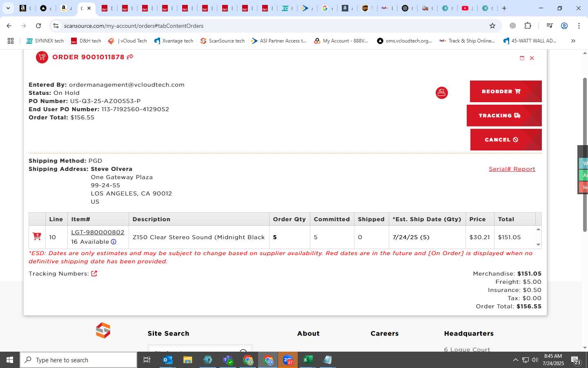Maximize the order detail panel
588x368 pixels.
pyautogui.click(x=522, y=58)
